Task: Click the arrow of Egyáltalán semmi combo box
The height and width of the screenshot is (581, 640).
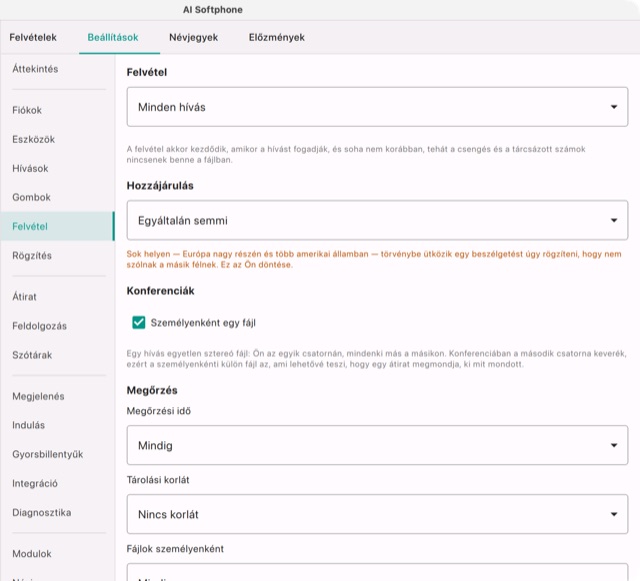Action: click(x=614, y=220)
